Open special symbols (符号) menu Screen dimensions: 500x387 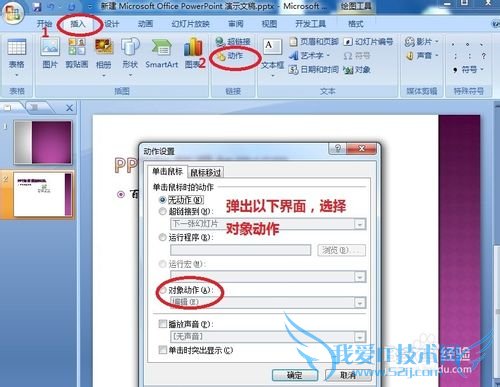pyautogui.click(x=468, y=70)
